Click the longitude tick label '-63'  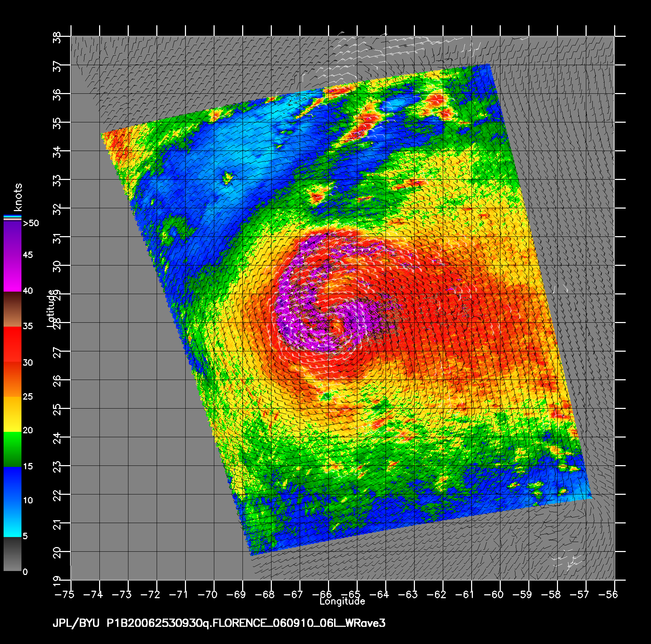tap(408, 594)
